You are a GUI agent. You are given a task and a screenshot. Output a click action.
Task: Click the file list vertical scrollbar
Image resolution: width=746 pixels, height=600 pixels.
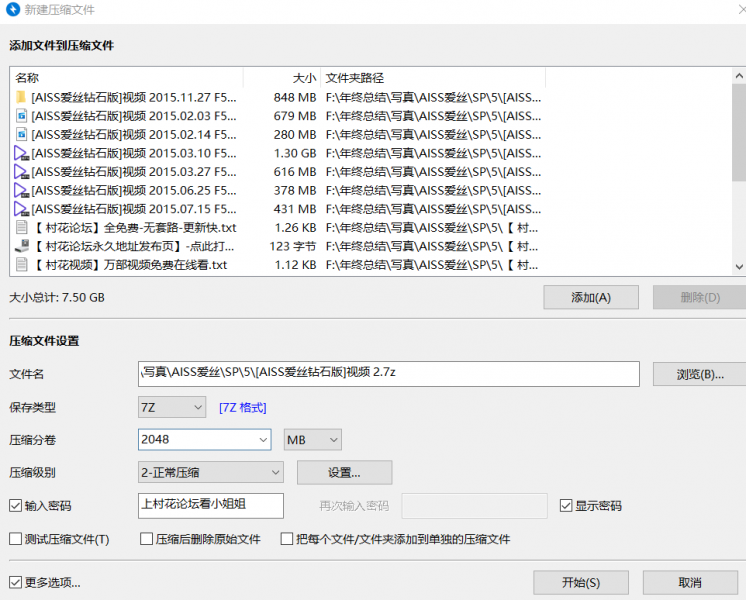[739, 170]
